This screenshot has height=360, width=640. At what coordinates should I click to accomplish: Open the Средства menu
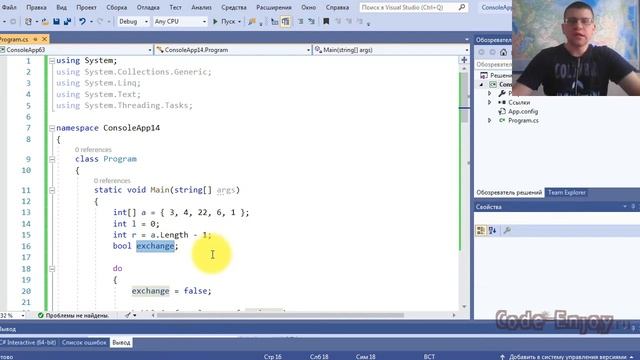(x=233, y=7)
